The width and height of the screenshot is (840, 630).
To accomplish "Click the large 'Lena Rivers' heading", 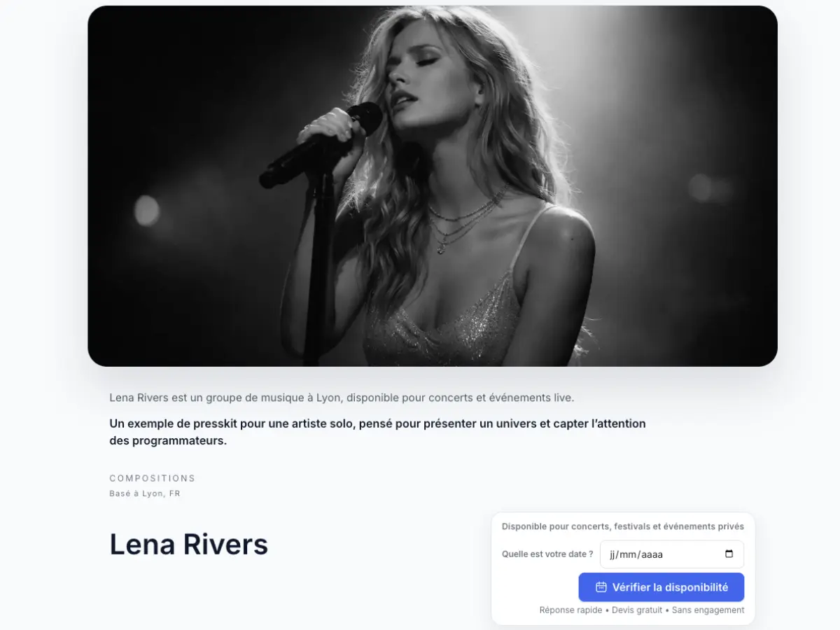I will point(188,544).
